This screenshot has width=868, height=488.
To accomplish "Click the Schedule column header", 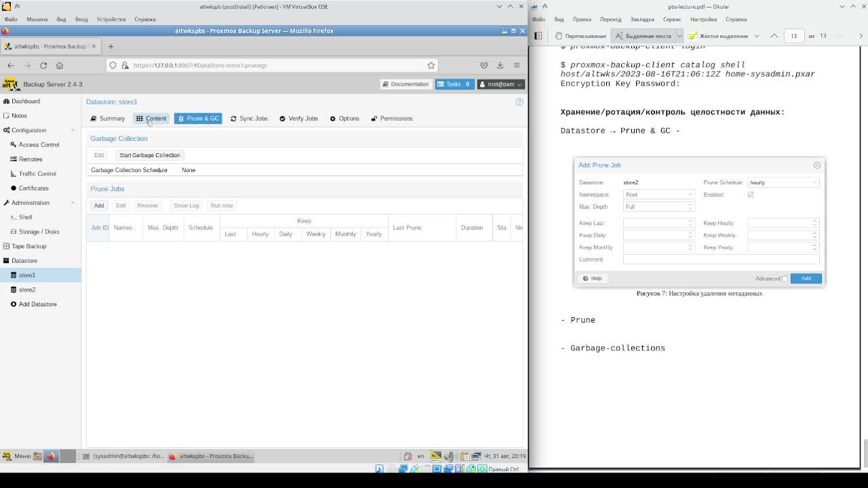I will [x=201, y=228].
